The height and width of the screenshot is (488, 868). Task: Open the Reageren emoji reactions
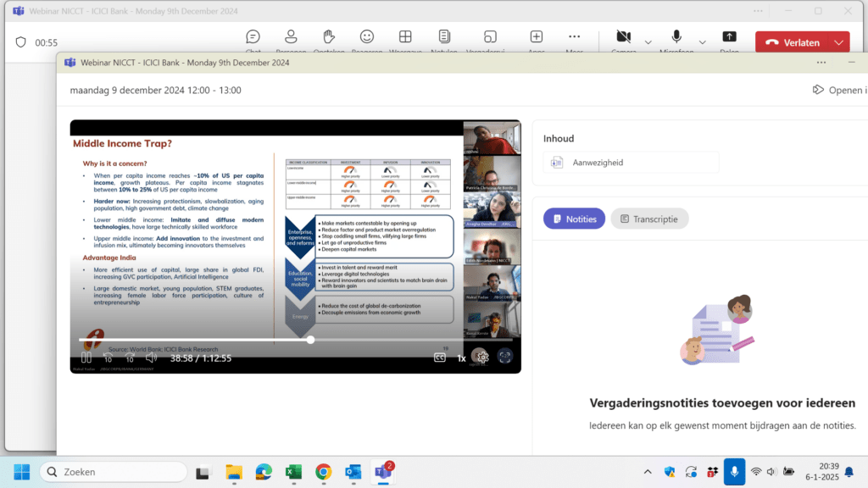367,37
